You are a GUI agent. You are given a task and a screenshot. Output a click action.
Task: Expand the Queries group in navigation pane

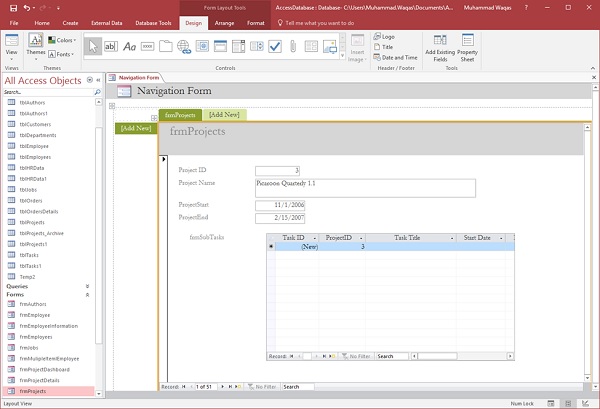click(x=87, y=286)
